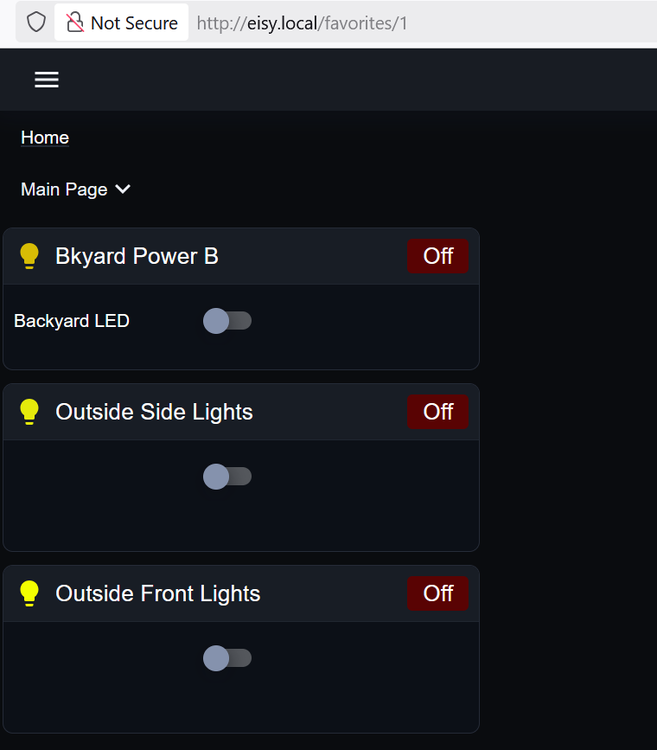The width and height of the screenshot is (657, 750).
Task: Toggle the Backyard LED switch
Action: [227, 321]
